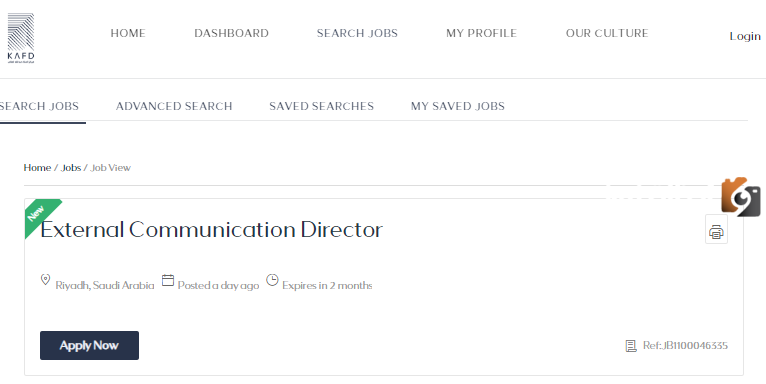Switch to SAVED SEARCHES tab
766x384 pixels.
321,106
